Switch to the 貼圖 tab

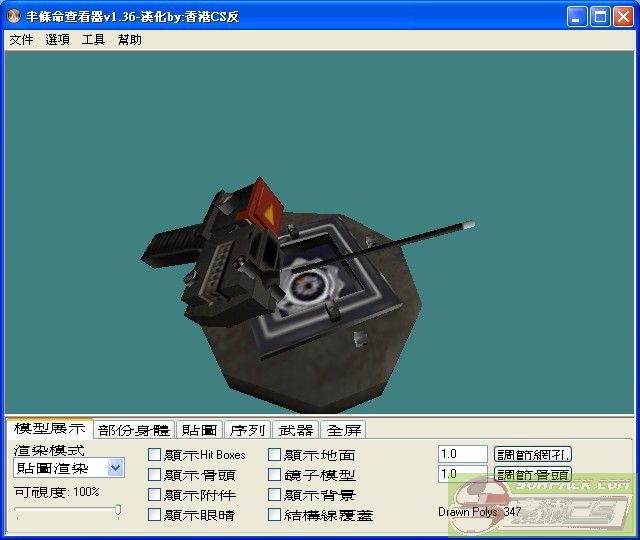tap(200, 430)
